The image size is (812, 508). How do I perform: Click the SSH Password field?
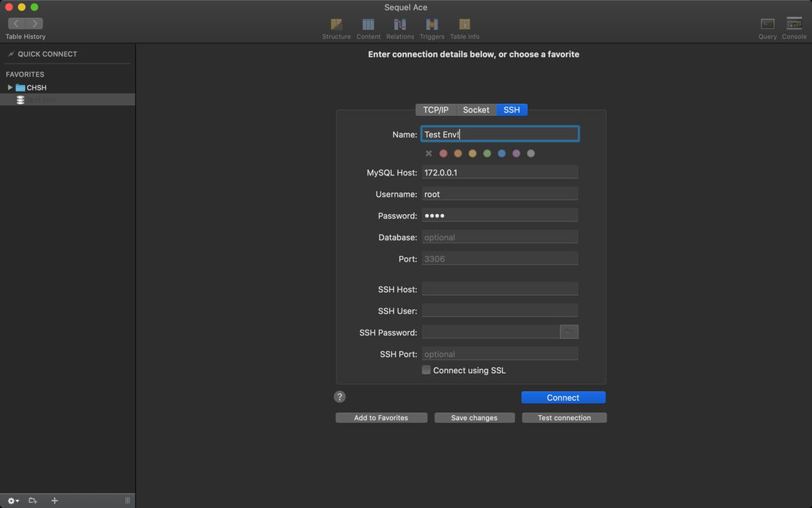click(x=491, y=332)
